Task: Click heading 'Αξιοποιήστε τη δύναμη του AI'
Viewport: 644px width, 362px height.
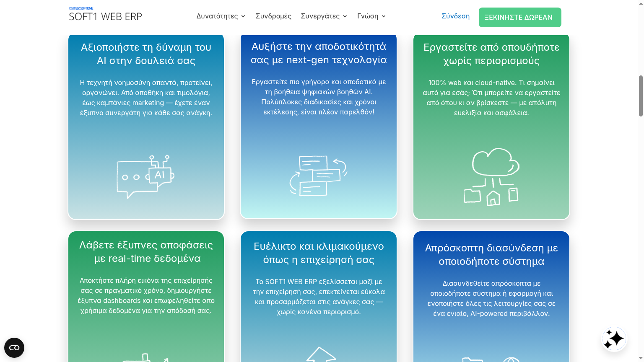Action: click(146, 54)
